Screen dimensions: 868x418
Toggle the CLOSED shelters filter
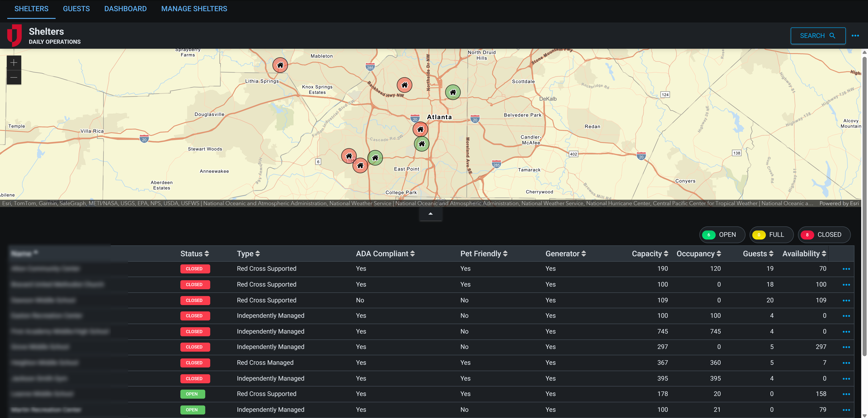point(824,235)
